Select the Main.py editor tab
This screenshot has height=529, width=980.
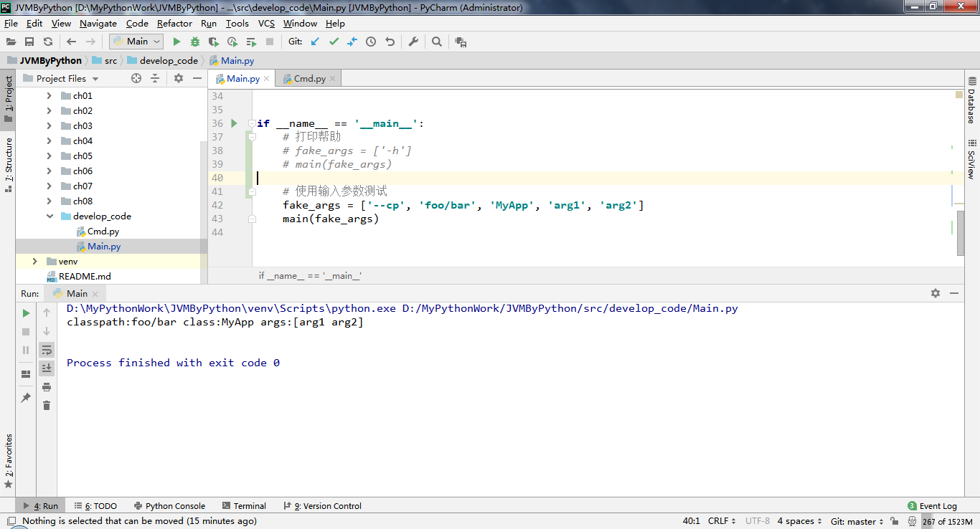[x=242, y=78]
